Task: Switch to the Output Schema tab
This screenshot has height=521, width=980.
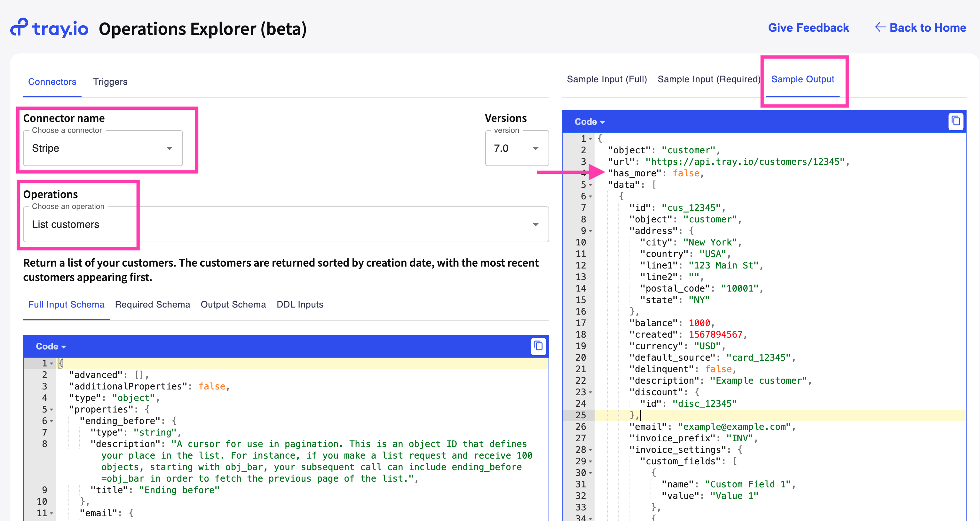Action: pyautogui.click(x=233, y=304)
